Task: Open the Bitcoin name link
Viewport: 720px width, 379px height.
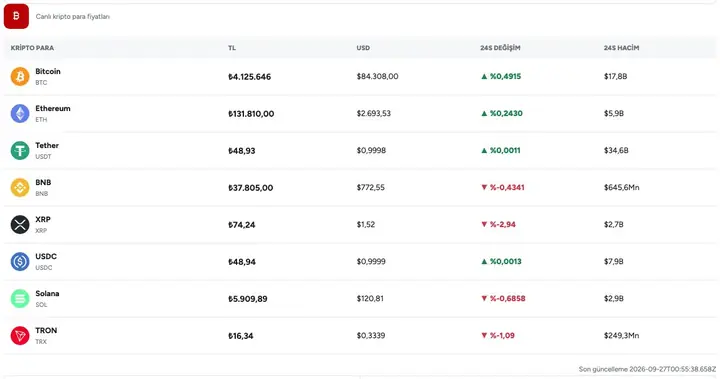Action: pyautogui.click(x=48, y=71)
